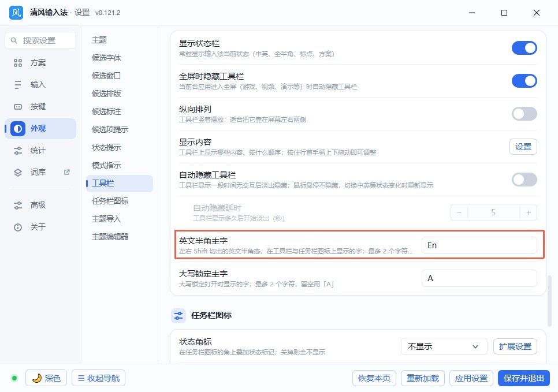Open the 高级 settings page
Viewport: 558px width, 392px height.
click(x=40, y=206)
